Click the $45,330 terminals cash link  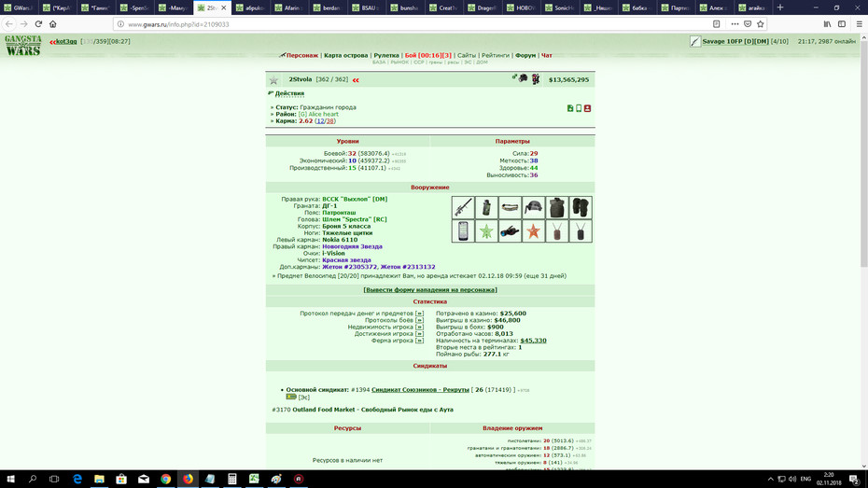pos(533,341)
